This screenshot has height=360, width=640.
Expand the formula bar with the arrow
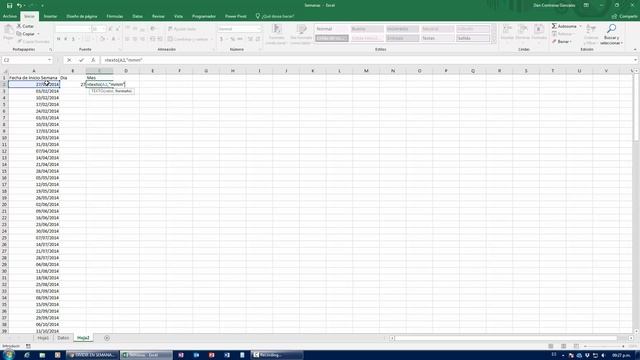[636, 60]
